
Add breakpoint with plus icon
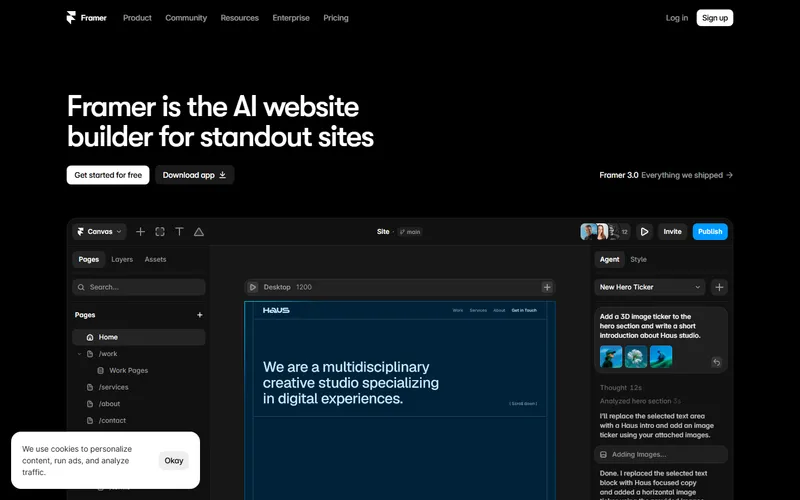point(547,287)
